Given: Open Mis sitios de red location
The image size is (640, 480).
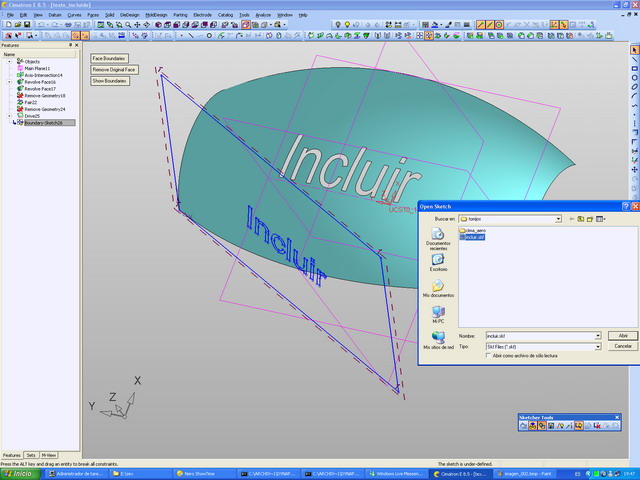Looking at the screenshot, I should (x=438, y=338).
